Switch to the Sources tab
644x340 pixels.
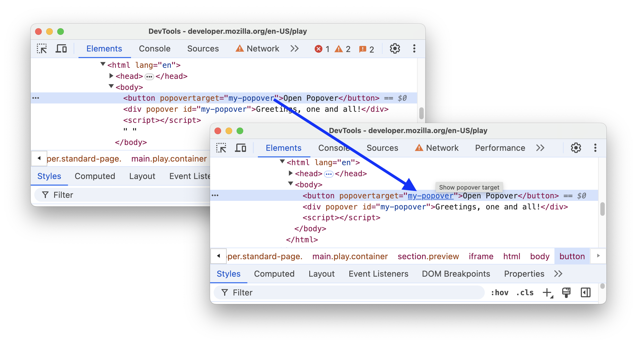pyautogui.click(x=382, y=147)
